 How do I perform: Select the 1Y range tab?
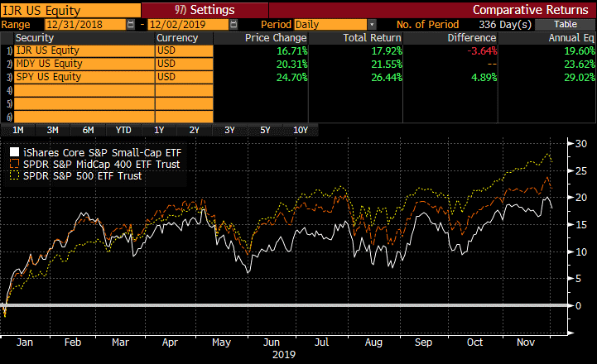tap(159, 131)
